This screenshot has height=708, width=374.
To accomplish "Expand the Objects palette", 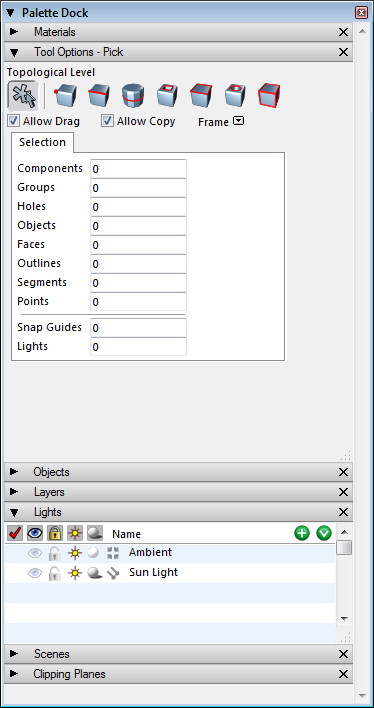I will tap(14, 472).
